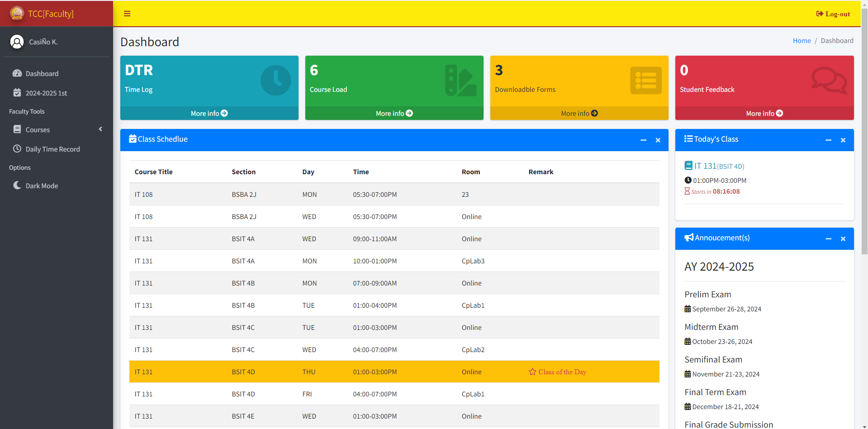The width and height of the screenshot is (868, 429).
Task: Click the Course Title column header
Action: [x=153, y=172]
